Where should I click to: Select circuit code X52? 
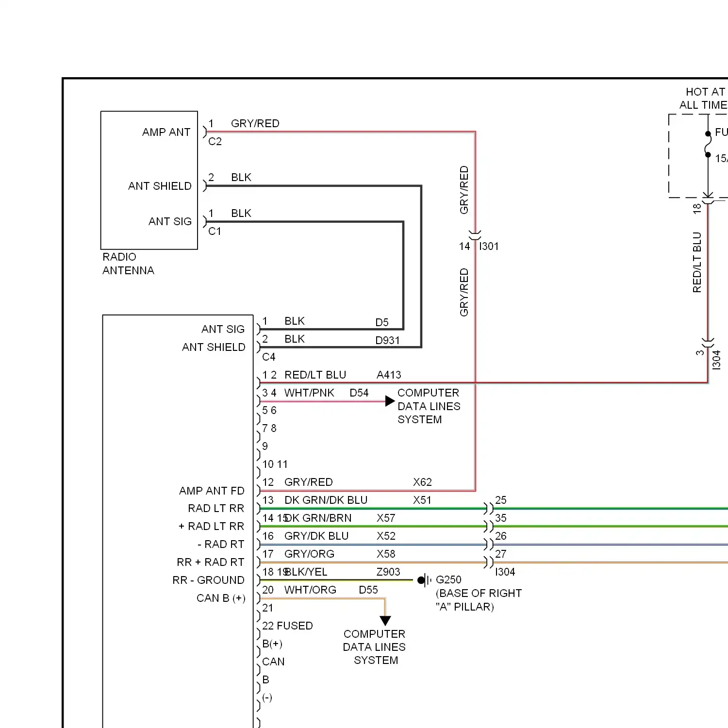pyautogui.click(x=386, y=536)
